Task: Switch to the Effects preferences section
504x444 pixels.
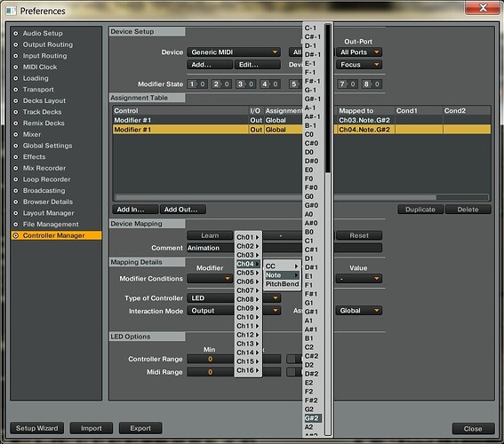Action: click(x=34, y=157)
